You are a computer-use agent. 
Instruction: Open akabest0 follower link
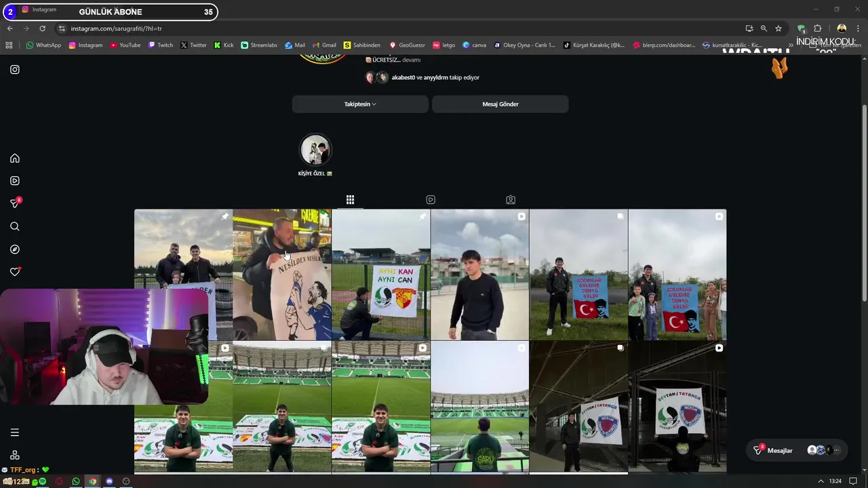tap(403, 77)
